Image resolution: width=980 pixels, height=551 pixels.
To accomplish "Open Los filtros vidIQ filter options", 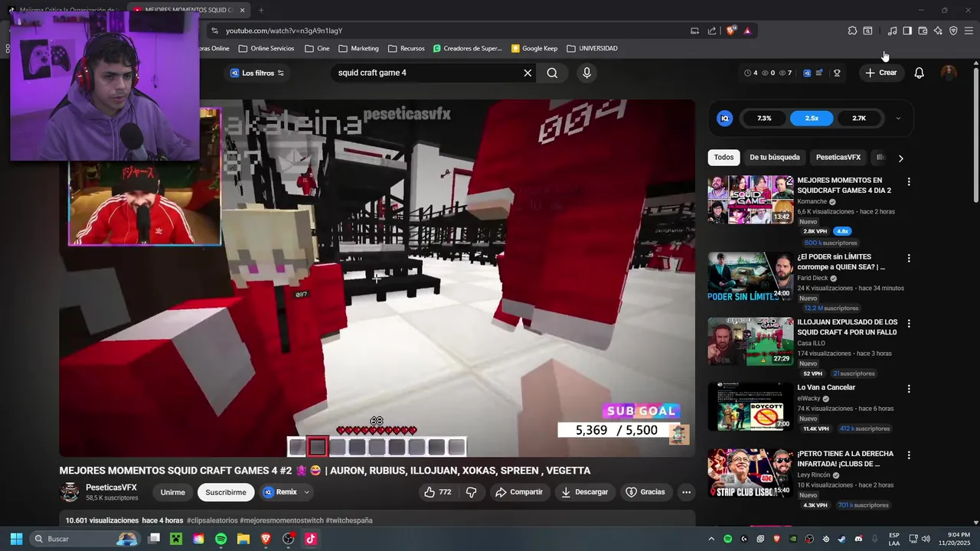I will click(257, 73).
